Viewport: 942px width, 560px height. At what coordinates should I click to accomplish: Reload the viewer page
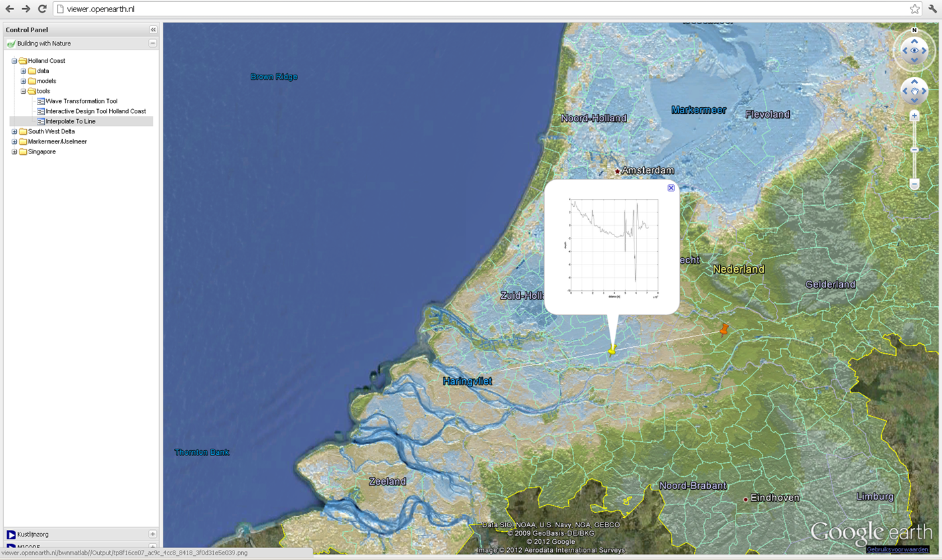(x=42, y=9)
